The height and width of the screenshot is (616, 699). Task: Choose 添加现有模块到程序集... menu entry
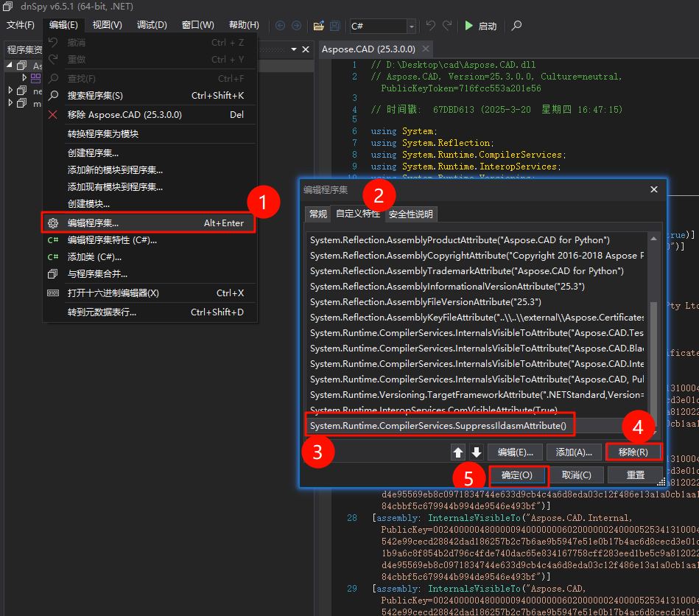click(150, 187)
